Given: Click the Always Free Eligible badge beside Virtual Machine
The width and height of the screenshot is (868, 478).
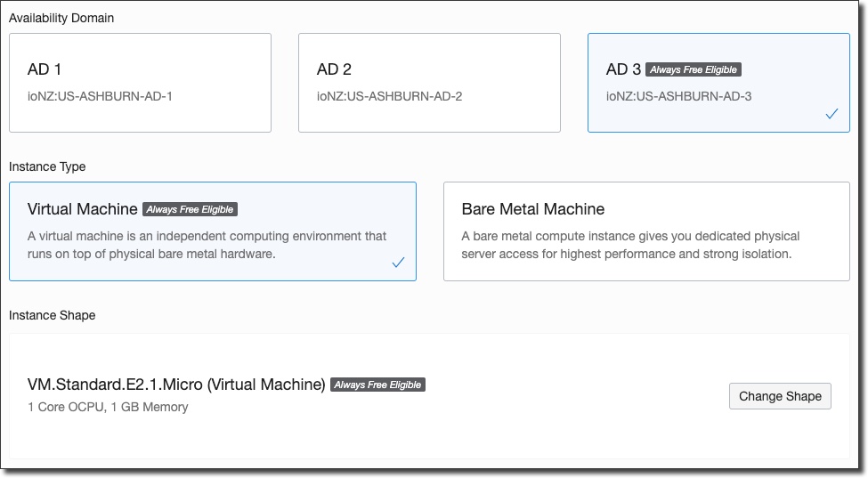Looking at the screenshot, I should (190, 210).
